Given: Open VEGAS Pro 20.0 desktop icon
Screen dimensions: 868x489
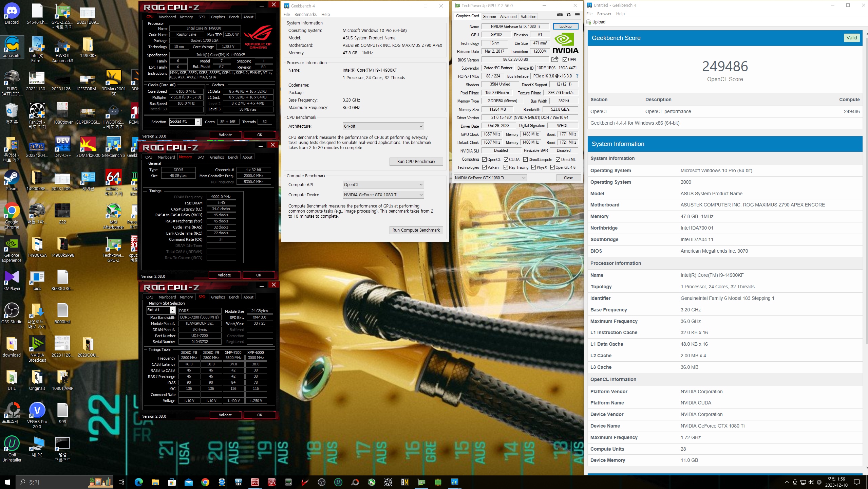Looking at the screenshot, I should coord(37,415).
